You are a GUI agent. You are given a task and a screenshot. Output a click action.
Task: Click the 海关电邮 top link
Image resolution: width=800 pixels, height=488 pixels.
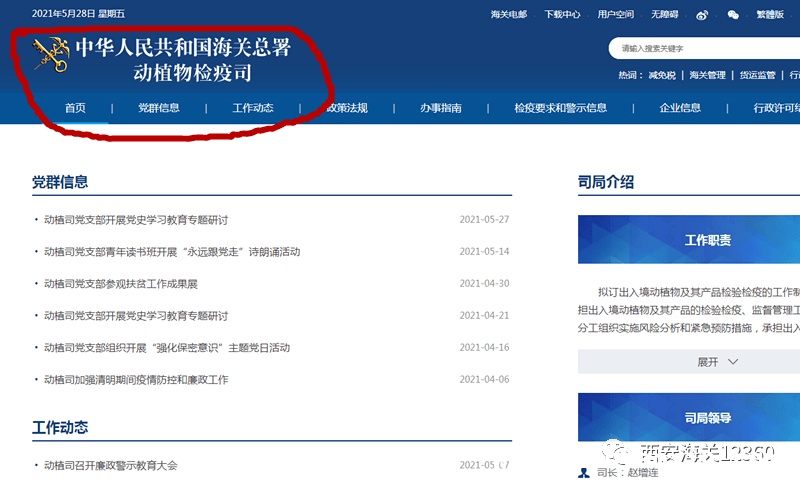509,14
